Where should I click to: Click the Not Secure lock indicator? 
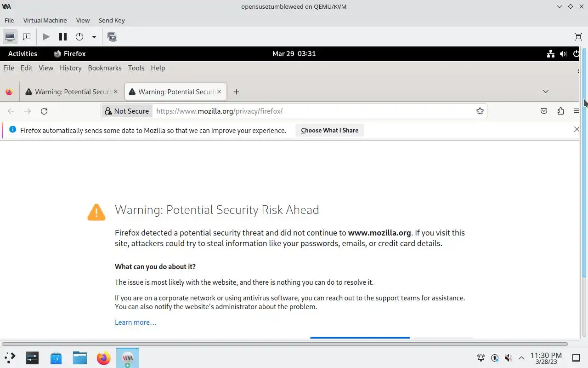[x=127, y=111]
